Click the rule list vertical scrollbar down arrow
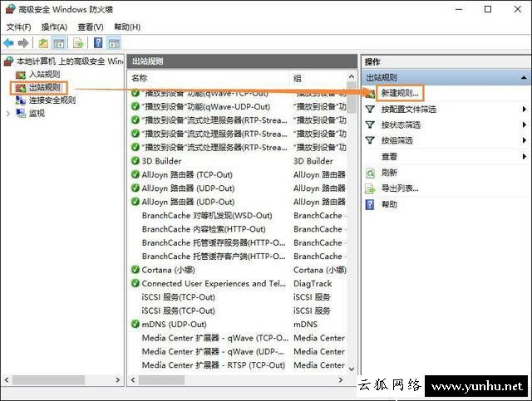Image resolution: width=532 pixels, height=401 pixels. pyautogui.click(x=352, y=369)
